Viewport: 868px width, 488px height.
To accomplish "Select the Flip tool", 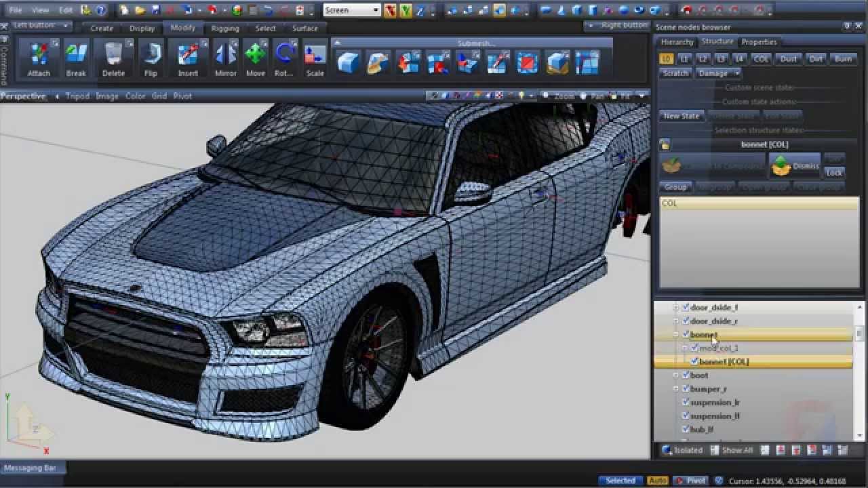I will [151, 59].
